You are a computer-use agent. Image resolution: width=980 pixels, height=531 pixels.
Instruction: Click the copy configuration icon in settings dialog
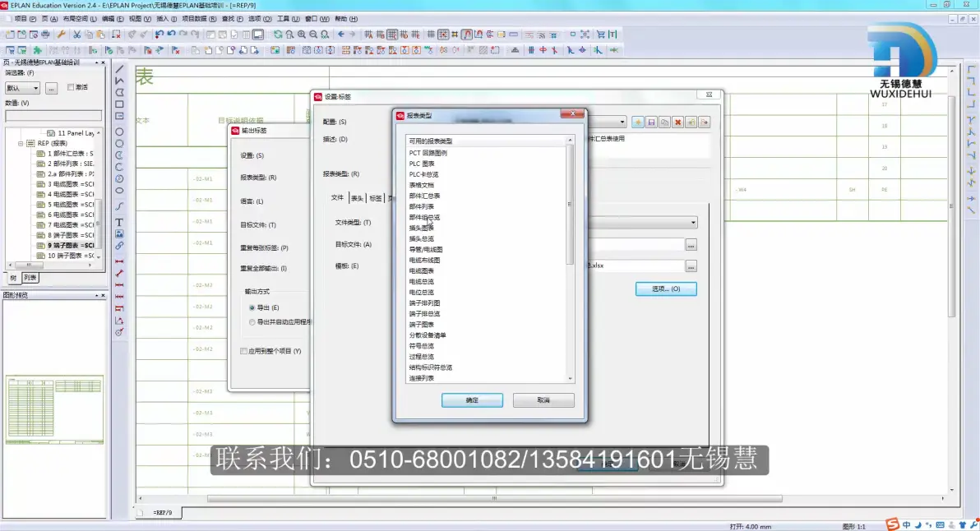point(664,122)
